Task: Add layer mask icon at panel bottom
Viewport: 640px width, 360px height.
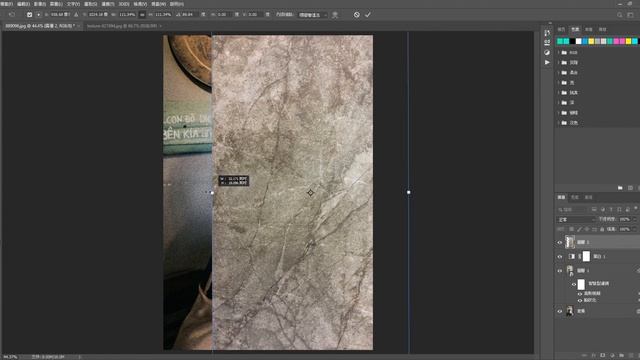Action: [602, 356]
